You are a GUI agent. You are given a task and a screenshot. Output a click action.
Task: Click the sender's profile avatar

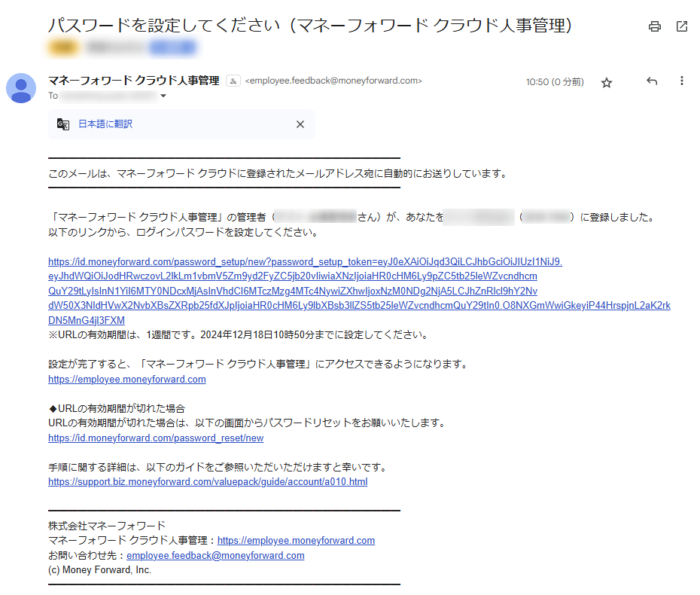(21, 88)
